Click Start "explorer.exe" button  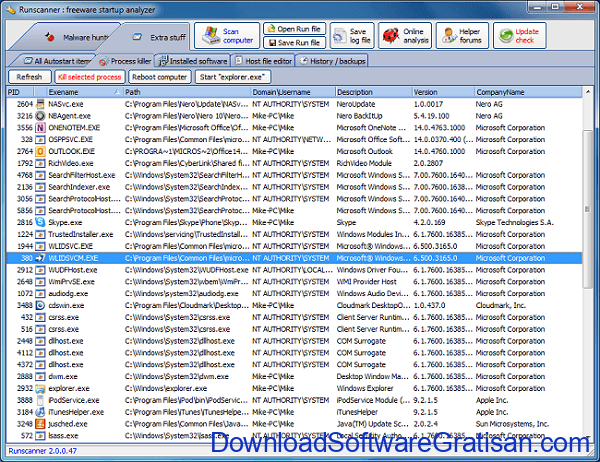(x=233, y=77)
